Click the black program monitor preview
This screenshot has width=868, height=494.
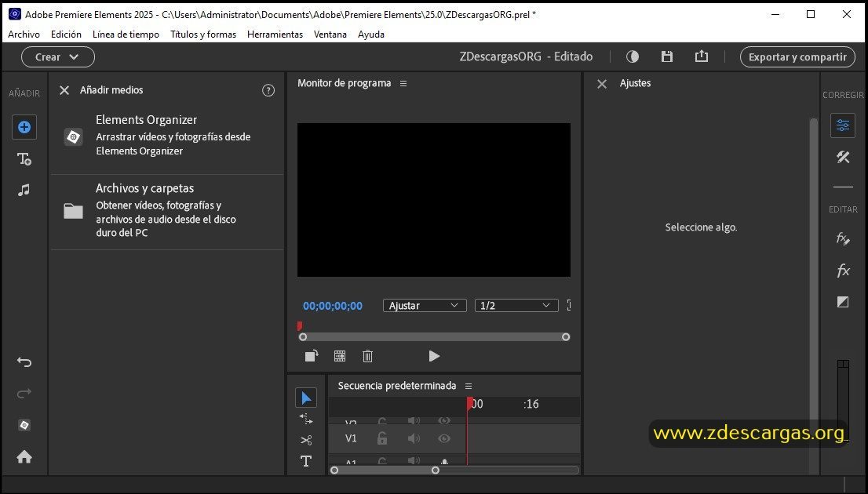click(x=434, y=200)
